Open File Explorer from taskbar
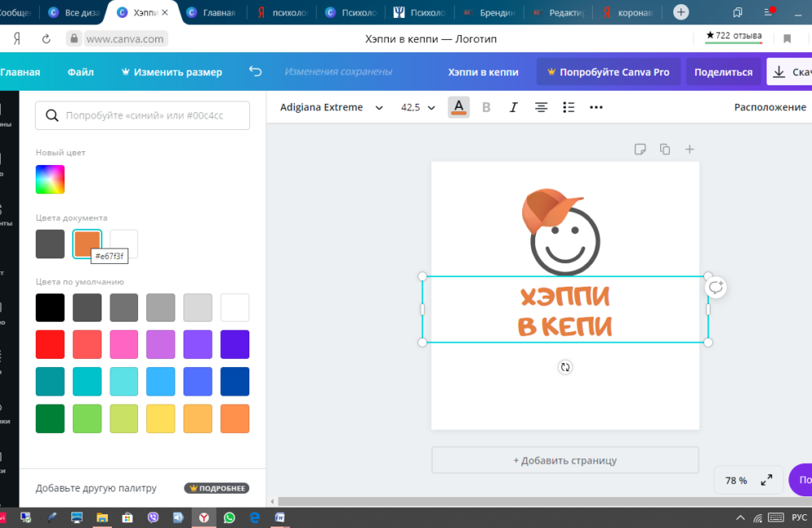This screenshot has width=812, height=528. click(x=102, y=517)
